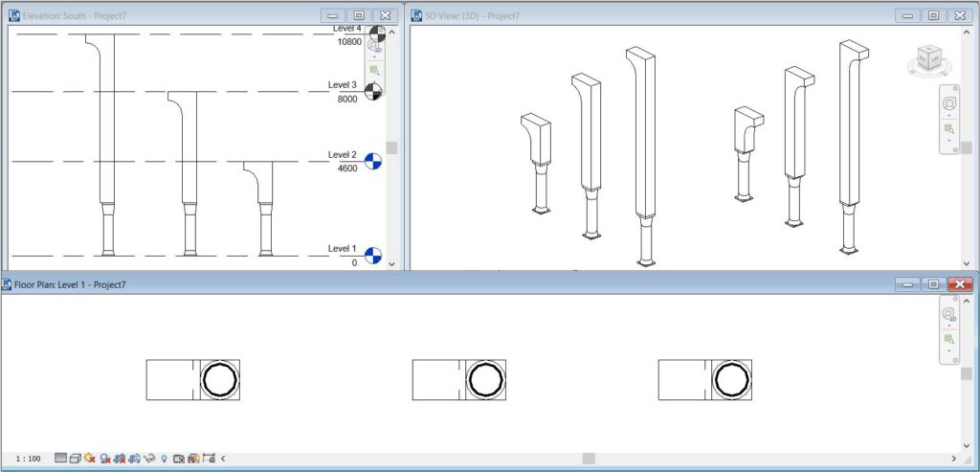Click the ViewCube in the 3D view
The width and height of the screenshot is (980, 472).
[x=929, y=58]
